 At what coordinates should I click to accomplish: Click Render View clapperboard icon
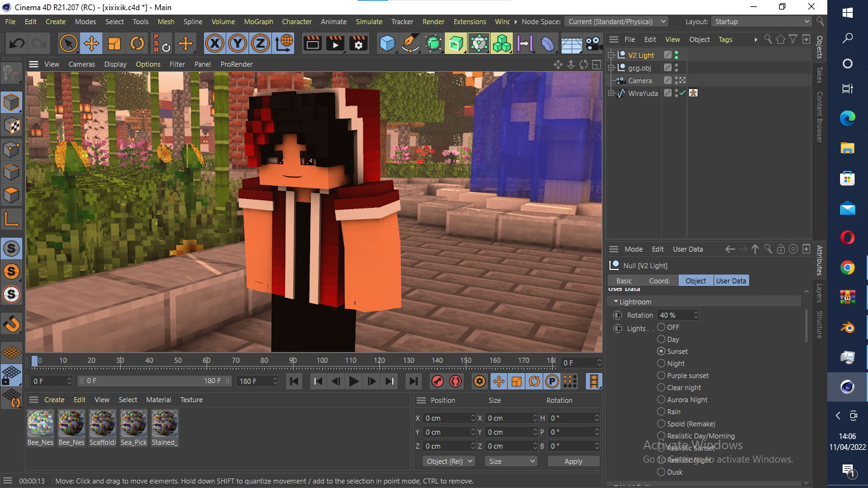312,43
